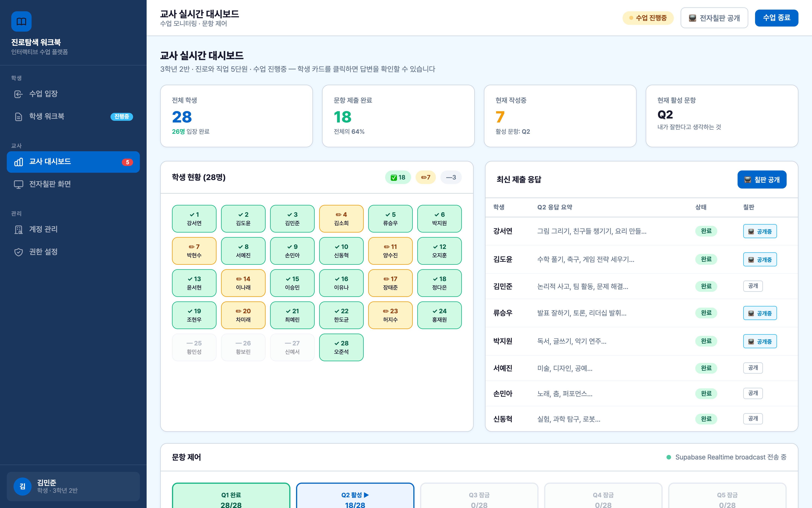The width and height of the screenshot is (812, 508).
Task: Open student card 26 황보린
Action: (x=243, y=348)
